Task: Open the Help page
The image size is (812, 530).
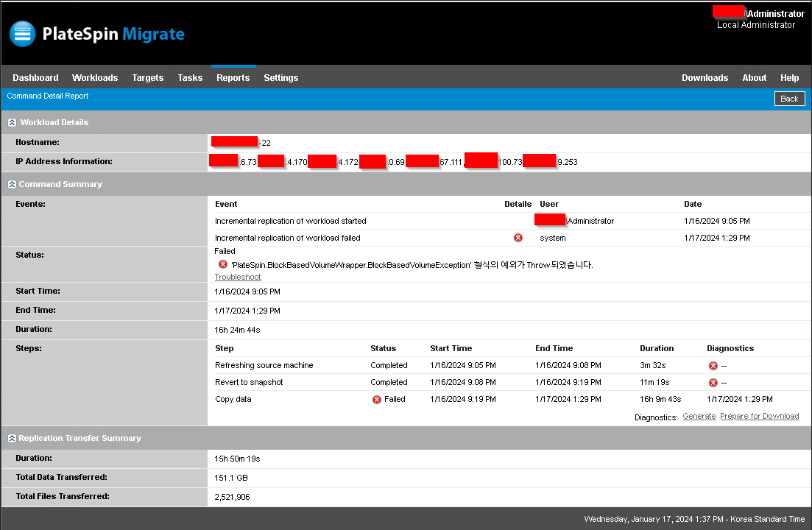Action: 790,77
